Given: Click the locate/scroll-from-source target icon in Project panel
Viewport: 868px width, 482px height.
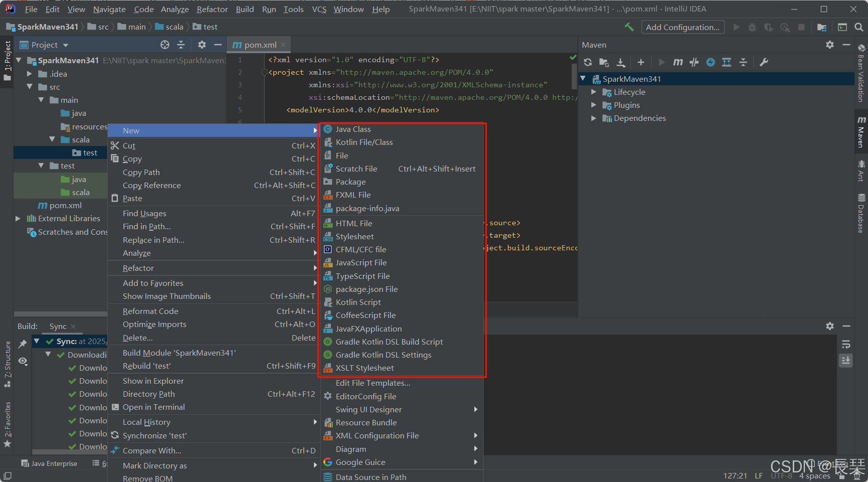Looking at the screenshot, I should (x=165, y=45).
